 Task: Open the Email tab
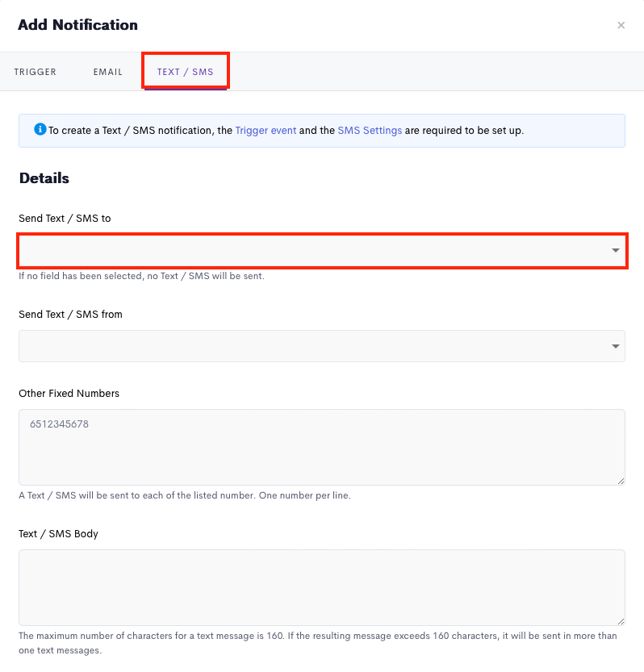(108, 72)
